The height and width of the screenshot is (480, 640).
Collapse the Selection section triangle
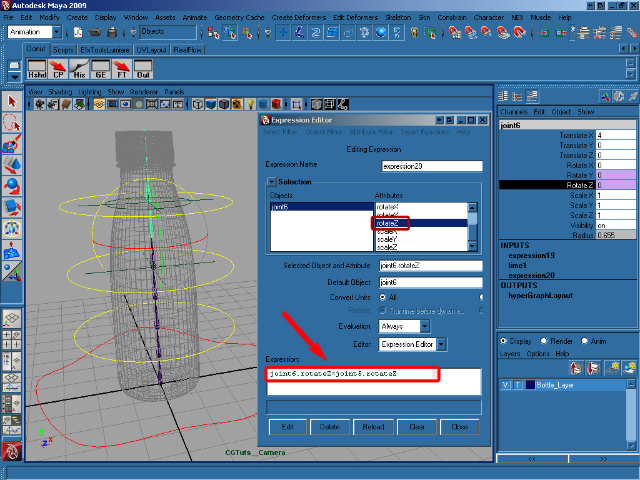tap(270, 182)
